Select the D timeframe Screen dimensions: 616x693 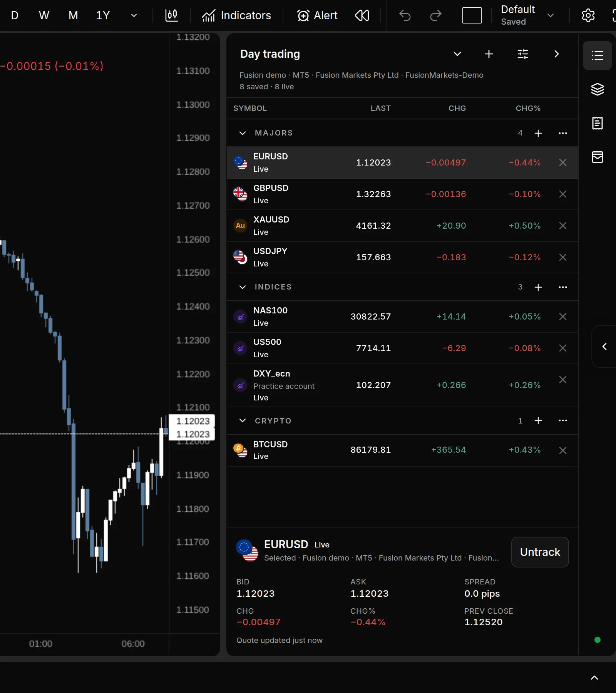click(15, 15)
